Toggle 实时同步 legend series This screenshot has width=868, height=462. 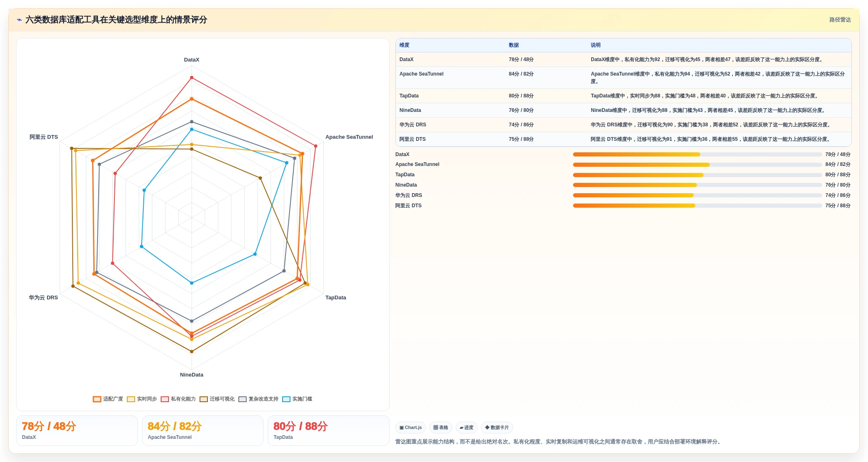click(x=142, y=399)
